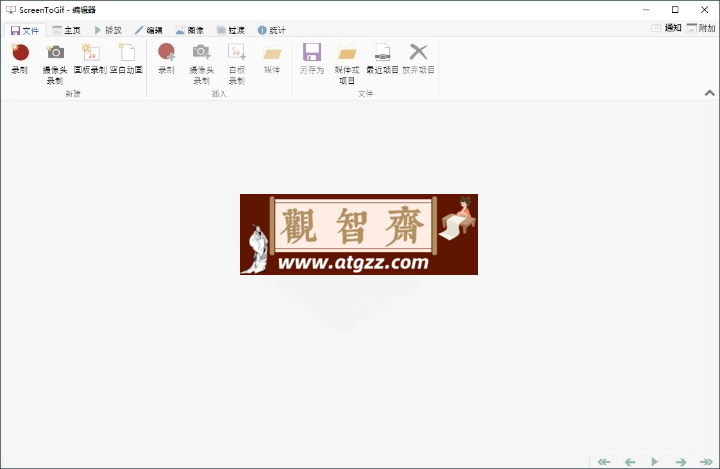Discard the project with 放弃项目
Screen dimensions: 720x469
[418, 58]
